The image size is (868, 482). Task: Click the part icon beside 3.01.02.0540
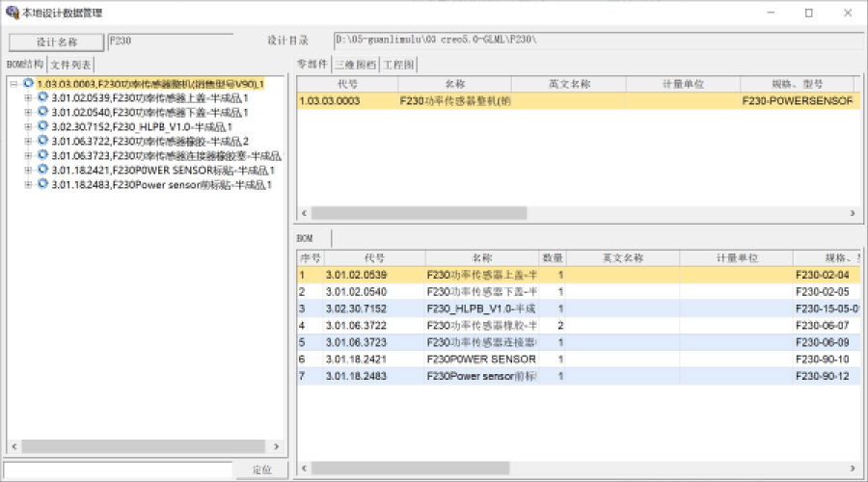coord(42,113)
